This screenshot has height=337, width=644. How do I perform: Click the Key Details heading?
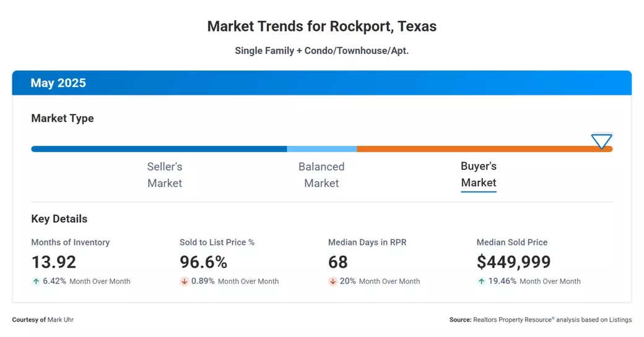pos(59,219)
